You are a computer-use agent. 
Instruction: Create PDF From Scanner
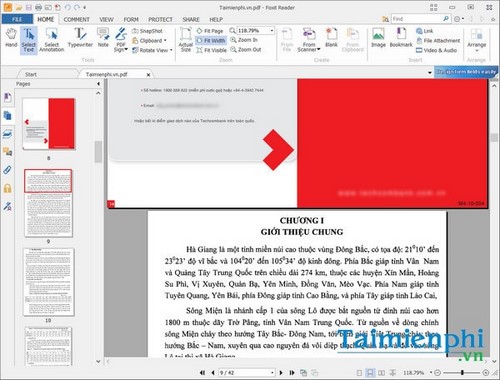(309, 40)
